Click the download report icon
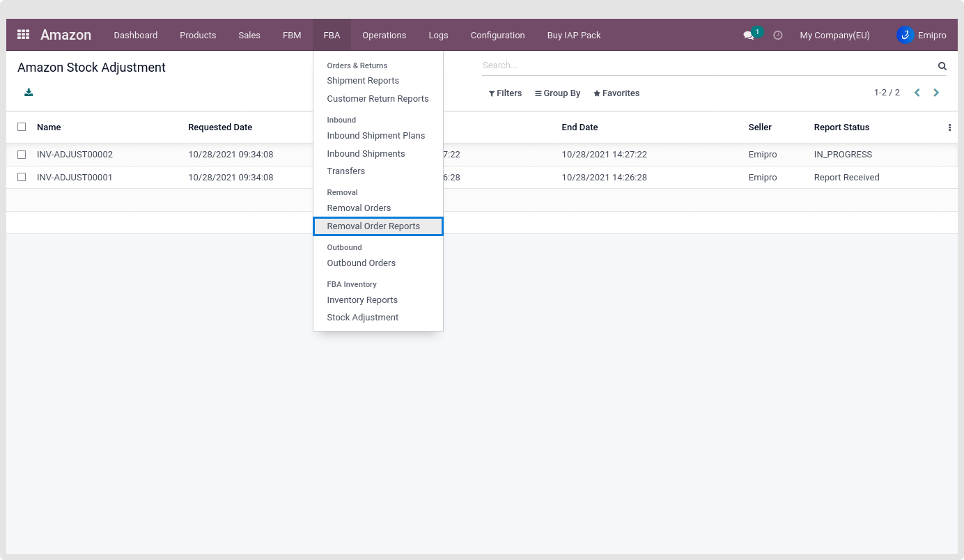Screen dimensions: 964x560 pos(29,93)
